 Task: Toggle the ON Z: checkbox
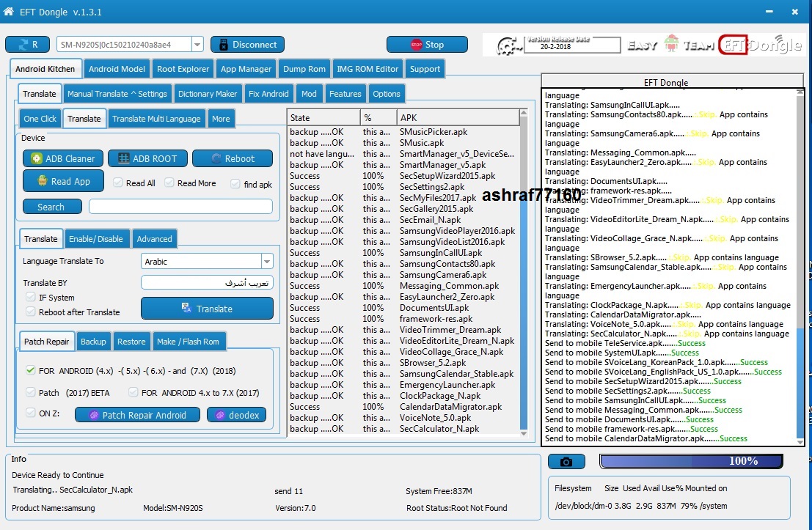click(x=31, y=413)
